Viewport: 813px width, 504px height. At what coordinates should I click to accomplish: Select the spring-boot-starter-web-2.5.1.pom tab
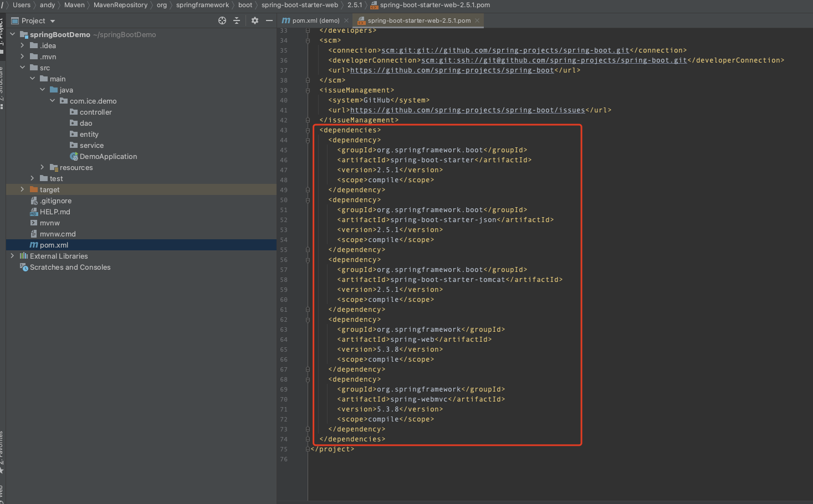418,20
